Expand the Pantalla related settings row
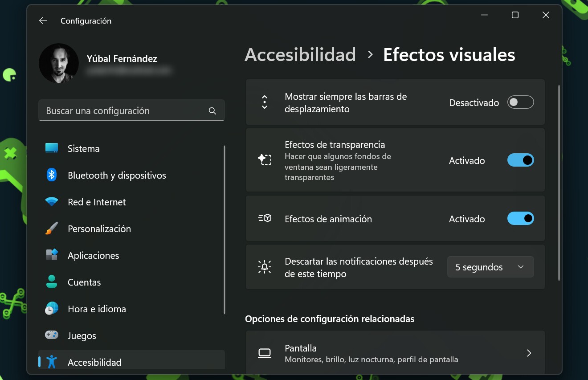This screenshot has height=380, width=588. 529,353
